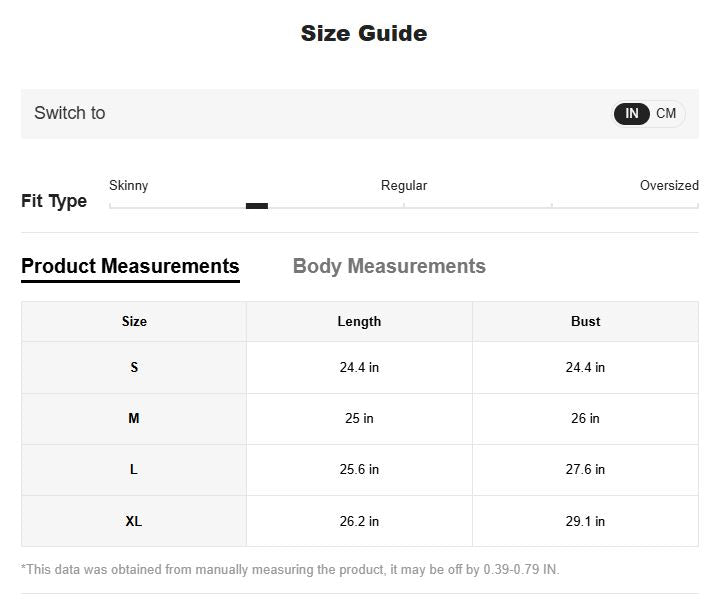Click the 24.4 in Length cell
The width and height of the screenshot is (728, 604).
[x=359, y=367]
